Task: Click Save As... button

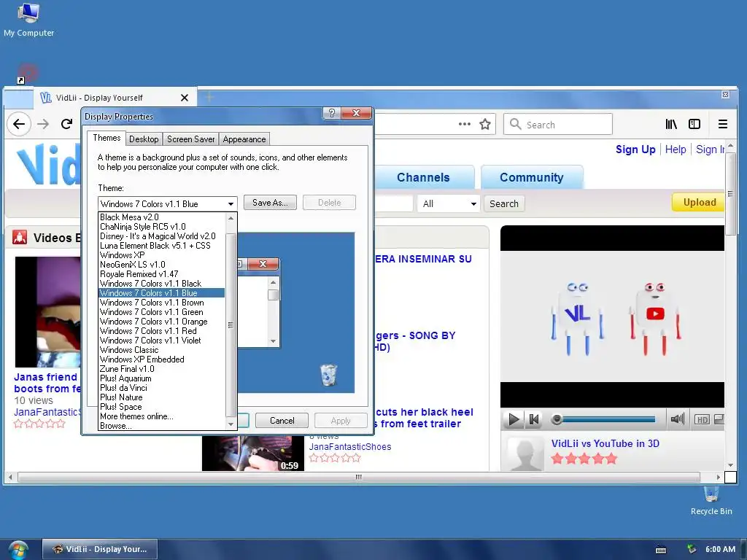Action: click(x=270, y=203)
